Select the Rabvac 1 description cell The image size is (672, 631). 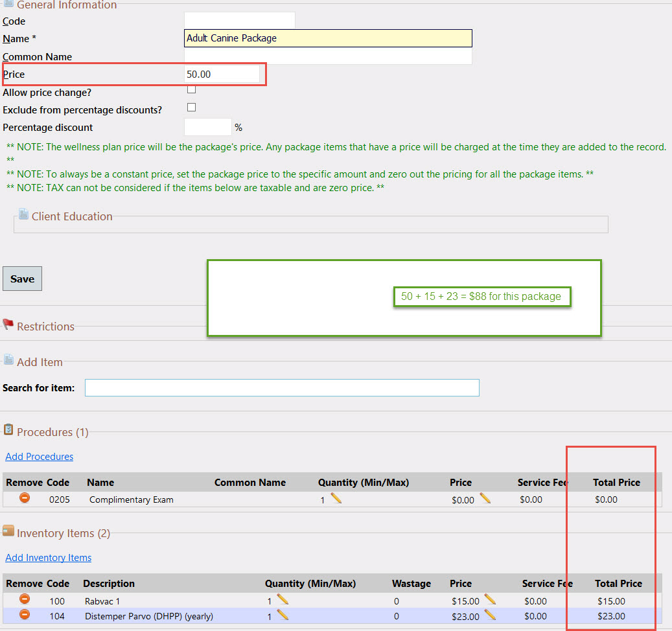(x=102, y=601)
